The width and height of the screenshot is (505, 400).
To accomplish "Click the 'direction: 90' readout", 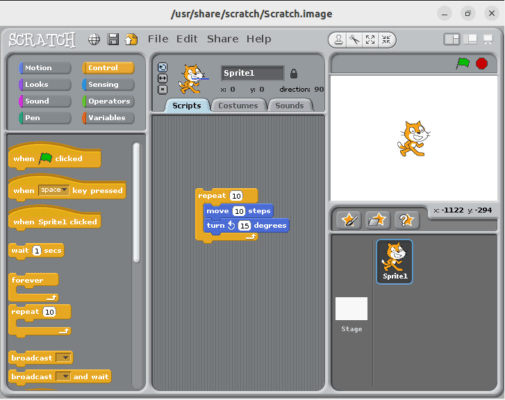I will (301, 89).
